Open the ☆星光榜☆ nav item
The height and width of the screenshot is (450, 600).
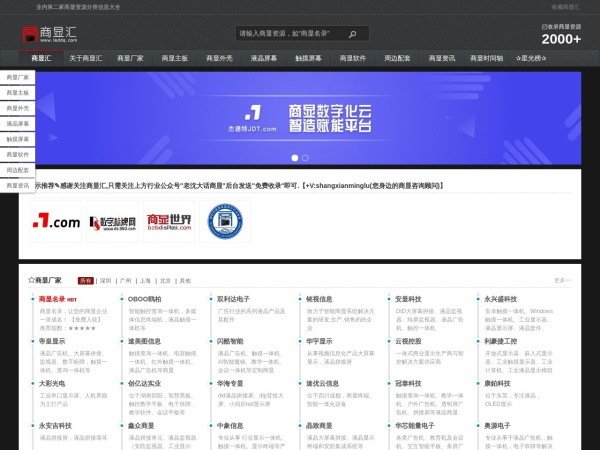point(531,58)
